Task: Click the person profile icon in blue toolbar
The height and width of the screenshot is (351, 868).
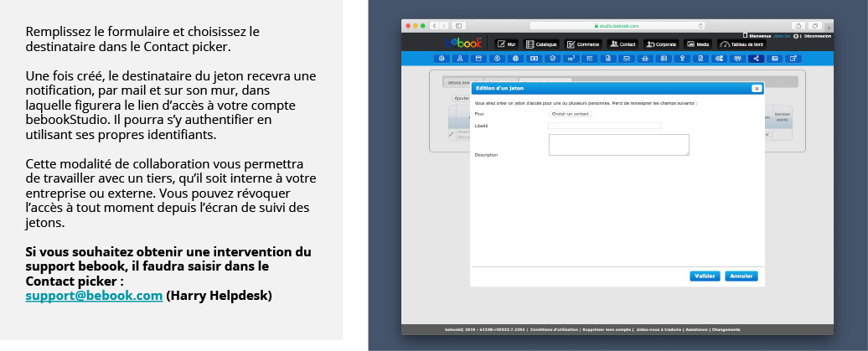Action: pyautogui.click(x=460, y=59)
